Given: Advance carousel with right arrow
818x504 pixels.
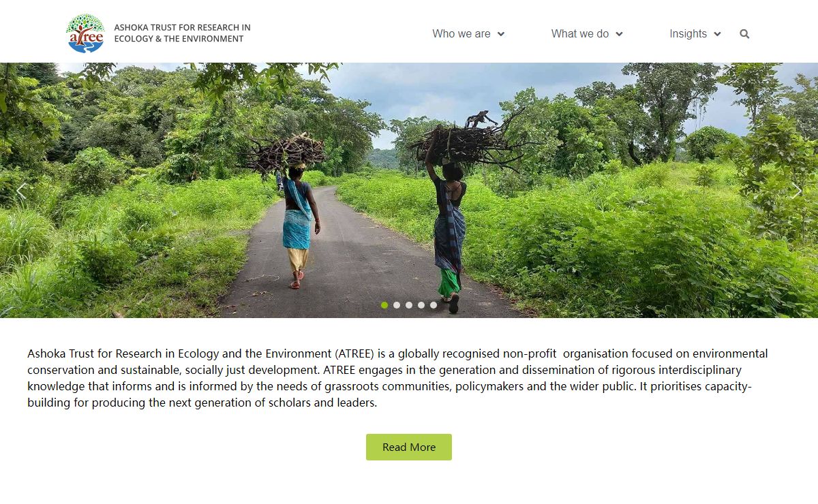Looking at the screenshot, I should point(796,191).
